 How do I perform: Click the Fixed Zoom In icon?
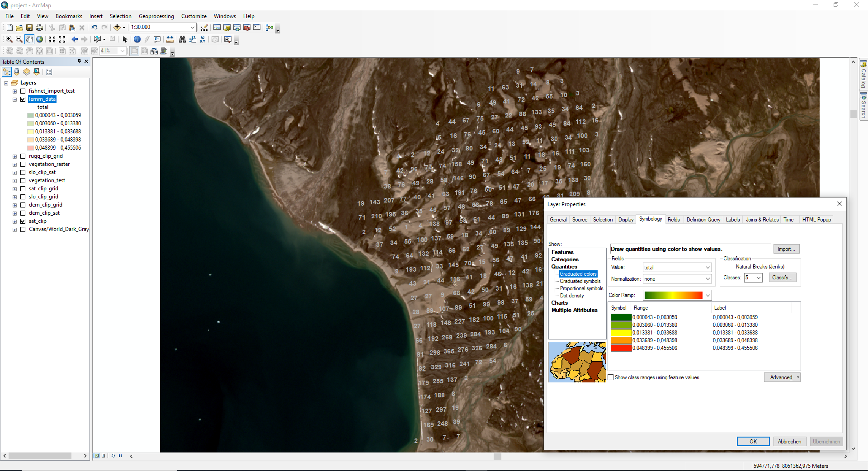(x=52, y=39)
